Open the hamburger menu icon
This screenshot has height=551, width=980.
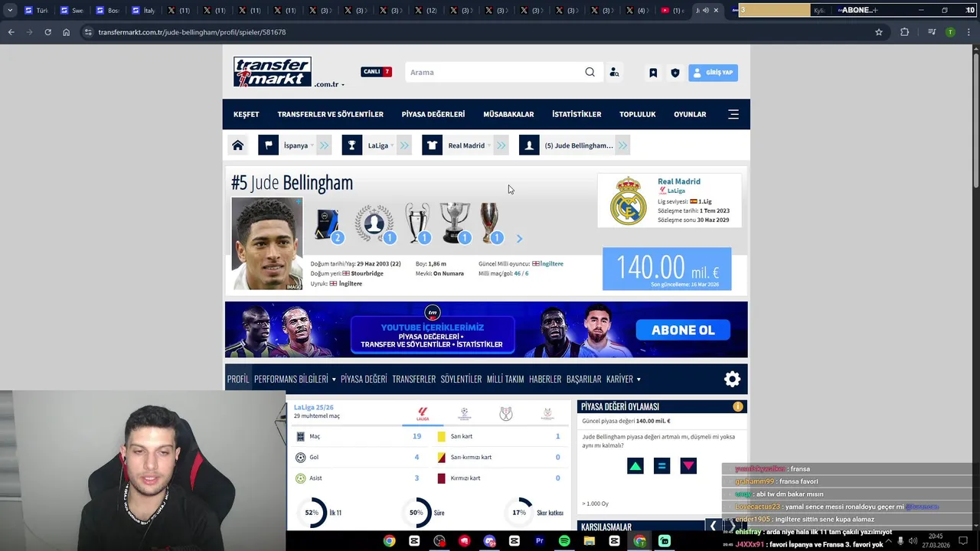click(x=733, y=114)
